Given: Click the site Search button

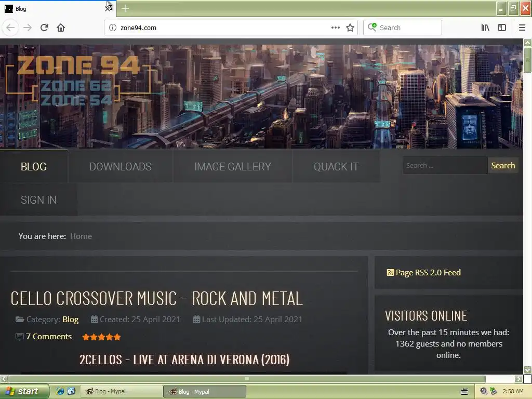Looking at the screenshot, I should coord(503,166).
